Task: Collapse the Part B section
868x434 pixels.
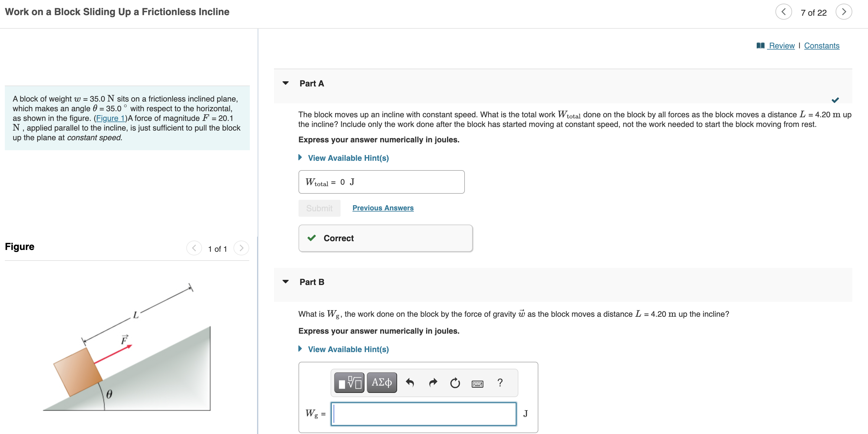Action: click(286, 282)
